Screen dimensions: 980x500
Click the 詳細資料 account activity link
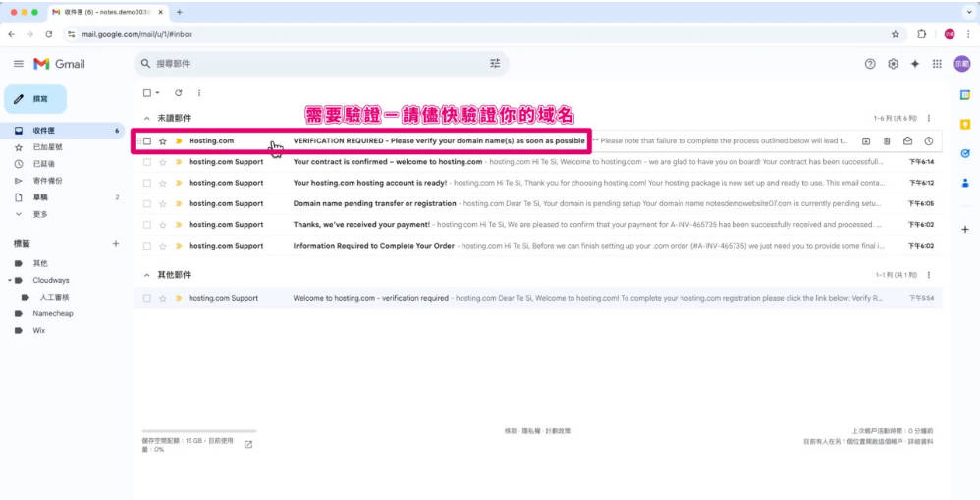coord(920,442)
